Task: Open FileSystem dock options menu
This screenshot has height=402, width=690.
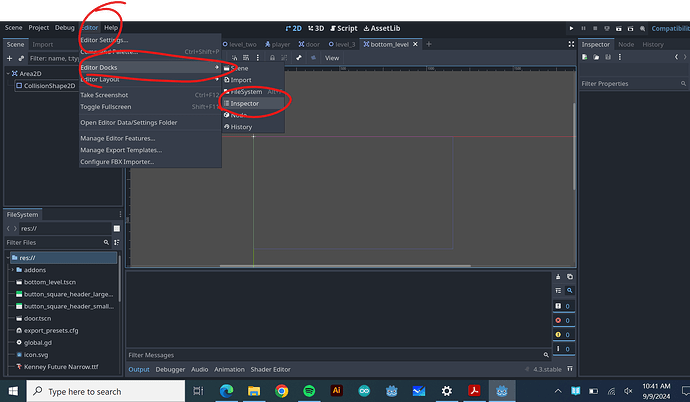Action: pyautogui.click(x=120, y=215)
